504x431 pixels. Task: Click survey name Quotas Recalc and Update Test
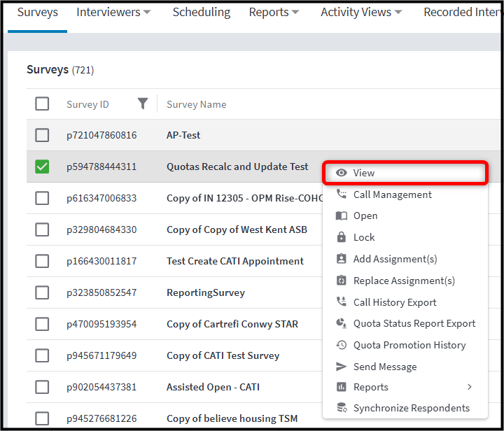pyautogui.click(x=237, y=167)
